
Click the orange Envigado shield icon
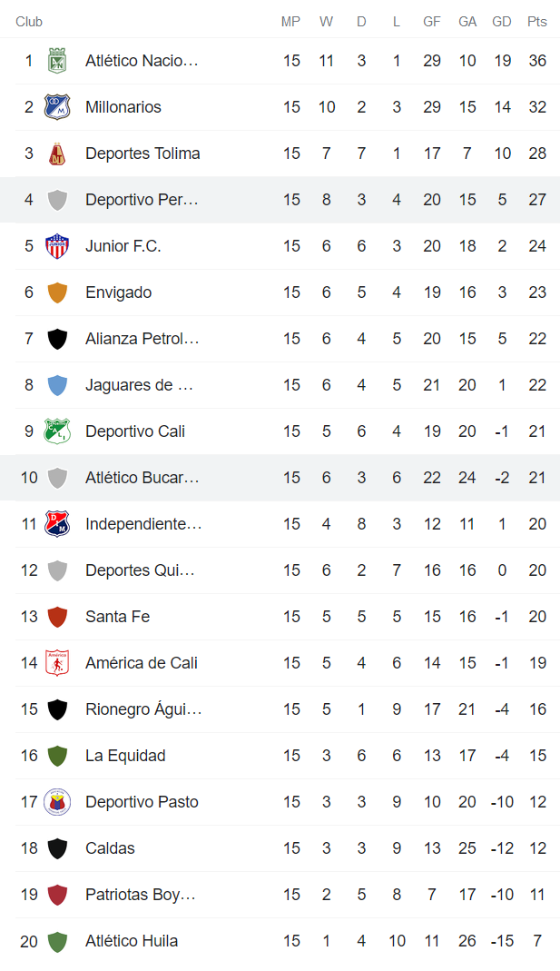pos(57,292)
